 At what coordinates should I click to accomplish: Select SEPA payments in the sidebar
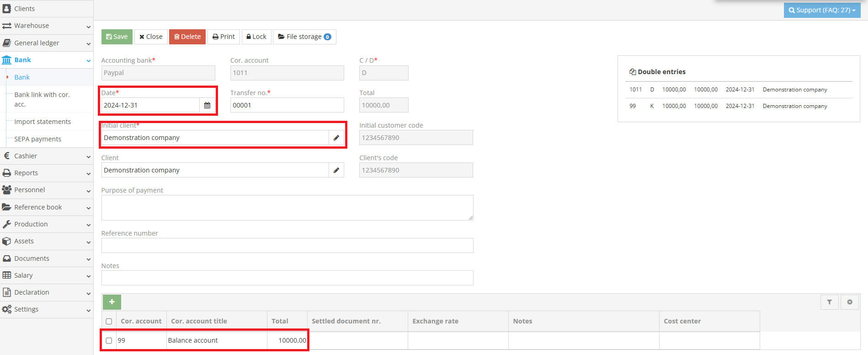click(x=37, y=139)
